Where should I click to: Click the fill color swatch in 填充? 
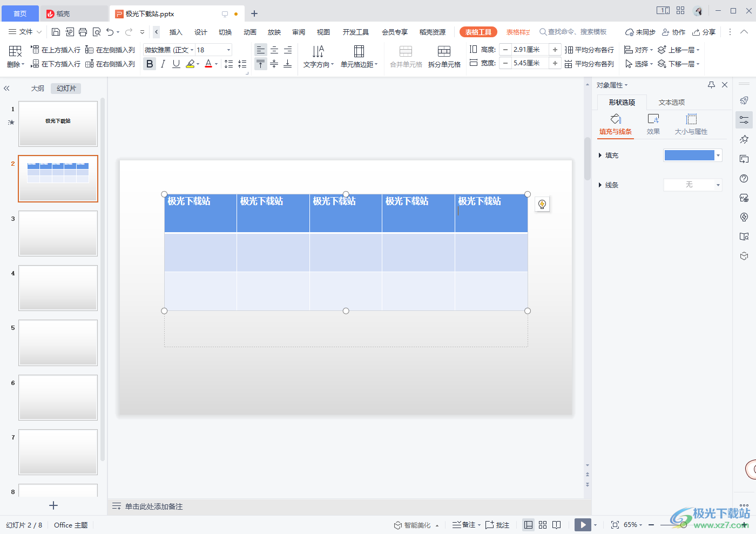tap(689, 156)
